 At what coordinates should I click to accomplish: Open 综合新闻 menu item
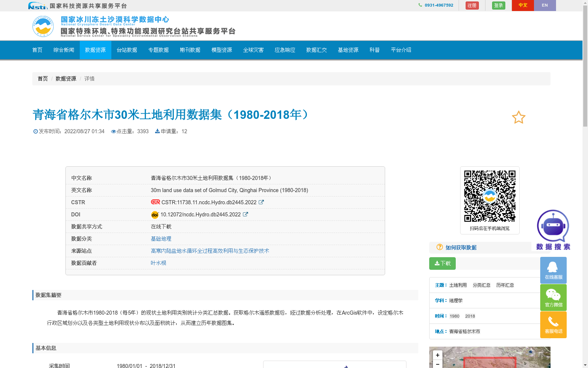(64, 50)
